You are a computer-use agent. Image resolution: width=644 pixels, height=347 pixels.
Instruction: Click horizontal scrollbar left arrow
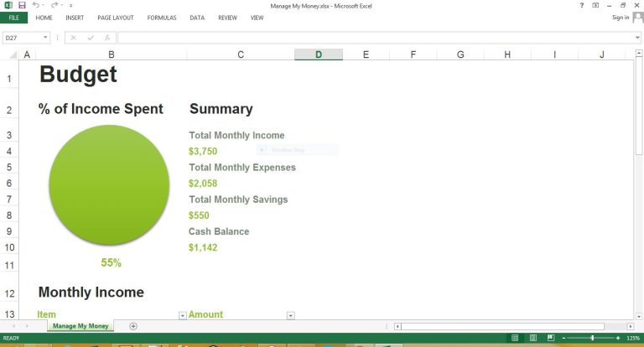click(x=397, y=327)
